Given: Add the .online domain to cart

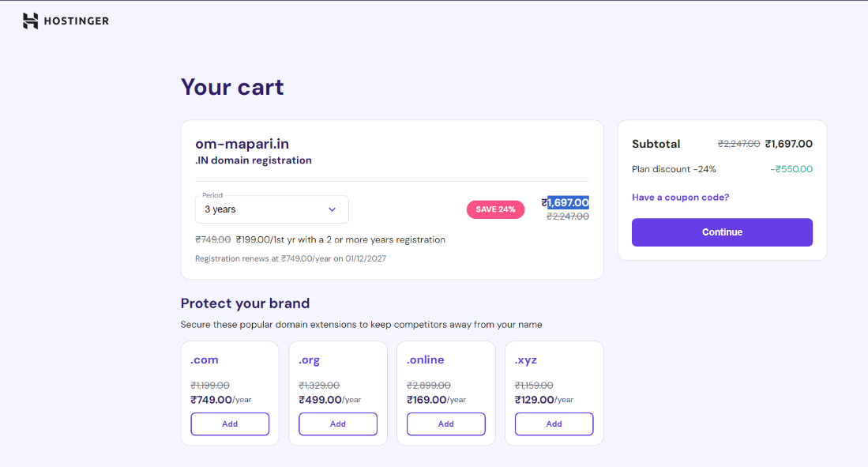Looking at the screenshot, I should (446, 424).
